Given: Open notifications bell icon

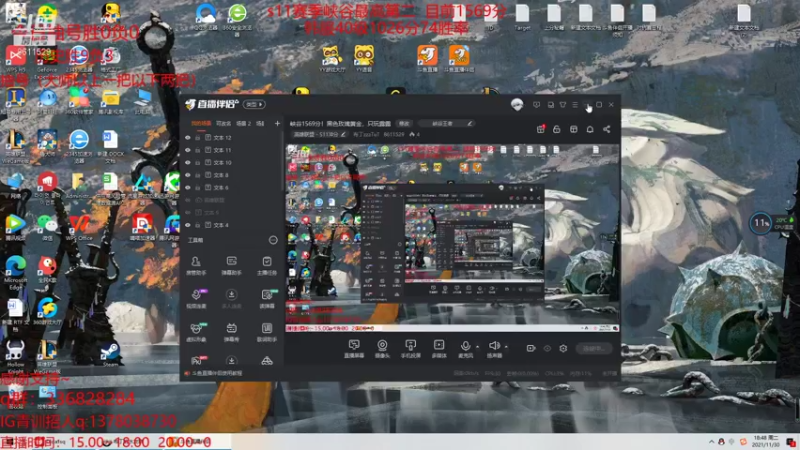Looking at the screenshot, I should pos(590,129).
